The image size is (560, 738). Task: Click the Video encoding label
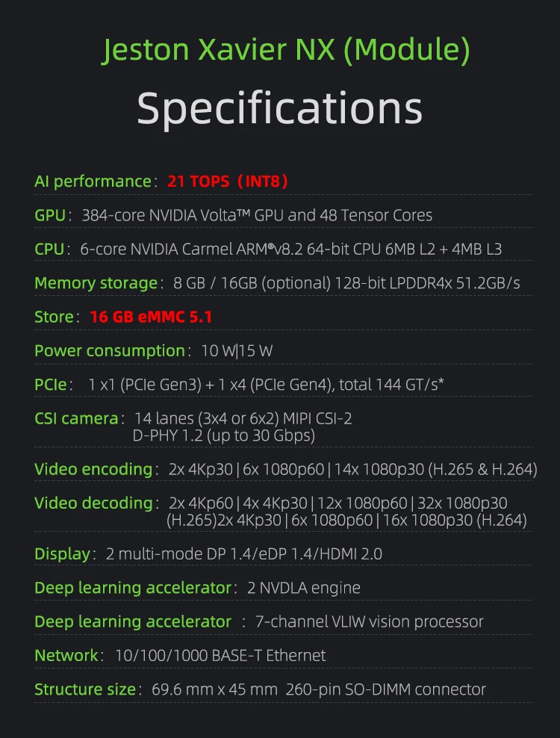(x=93, y=469)
